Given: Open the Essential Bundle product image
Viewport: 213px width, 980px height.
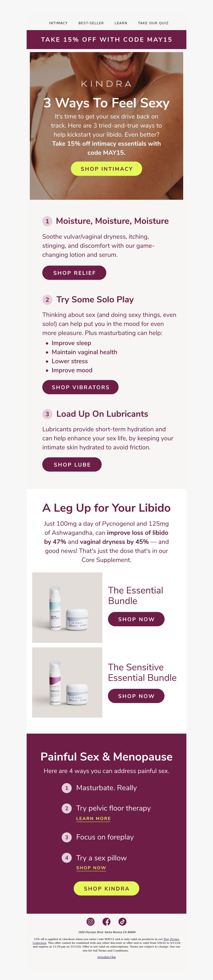Looking at the screenshot, I should click(x=67, y=608).
